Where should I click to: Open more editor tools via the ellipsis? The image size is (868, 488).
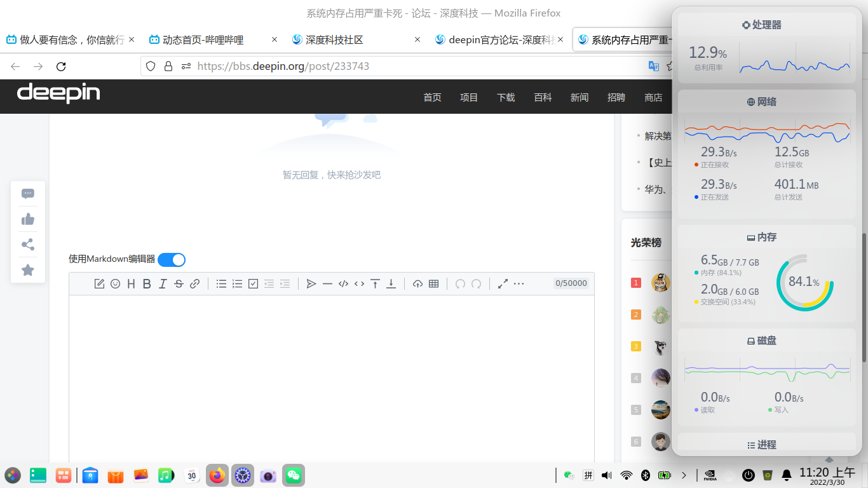(x=519, y=283)
